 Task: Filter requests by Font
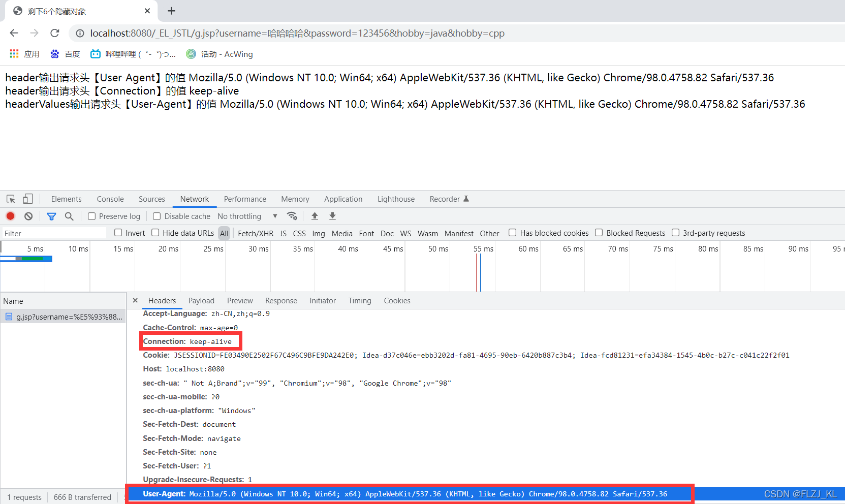366,233
